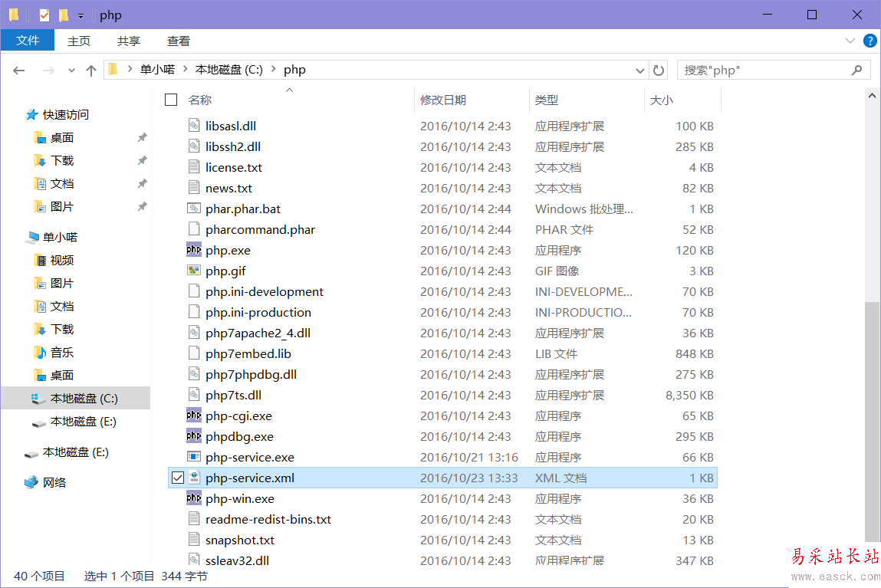Viewport: 881px width, 588px height.
Task: Click the php-cgi.exe file icon
Action: tap(194, 416)
